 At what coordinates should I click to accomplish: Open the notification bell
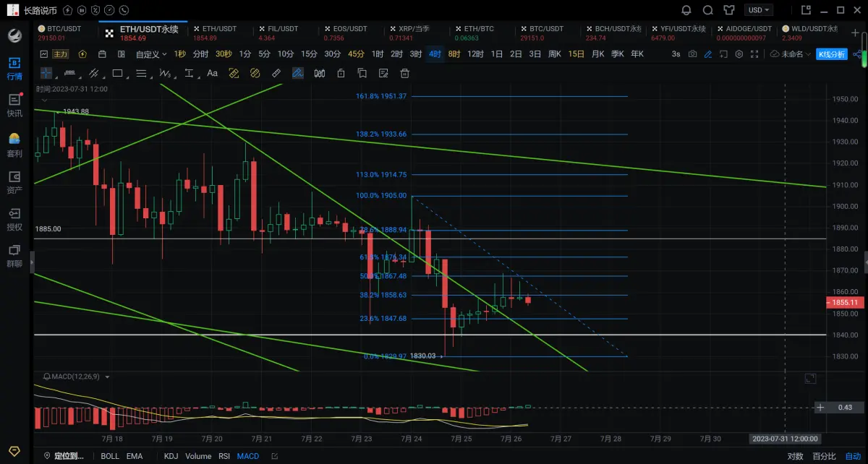(x=686, y=10)
